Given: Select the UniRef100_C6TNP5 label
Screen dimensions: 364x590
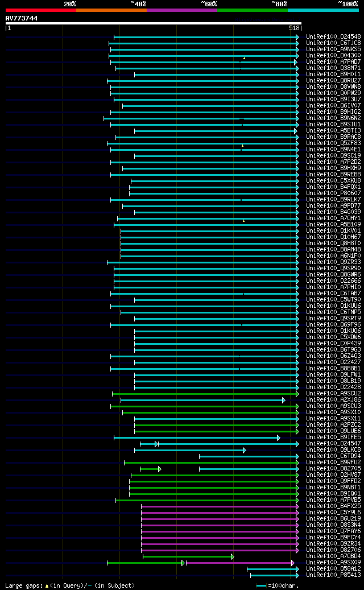Looking at the screenshot, I should (333, 312).
